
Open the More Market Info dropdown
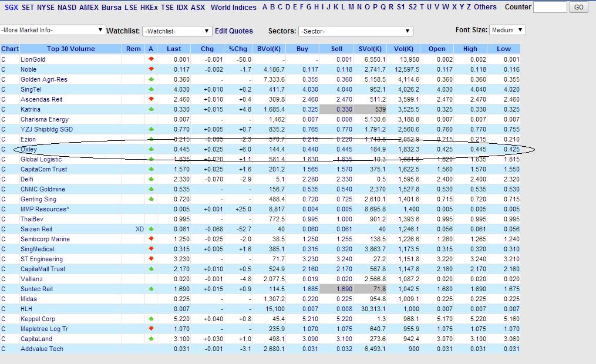point(52,30)
